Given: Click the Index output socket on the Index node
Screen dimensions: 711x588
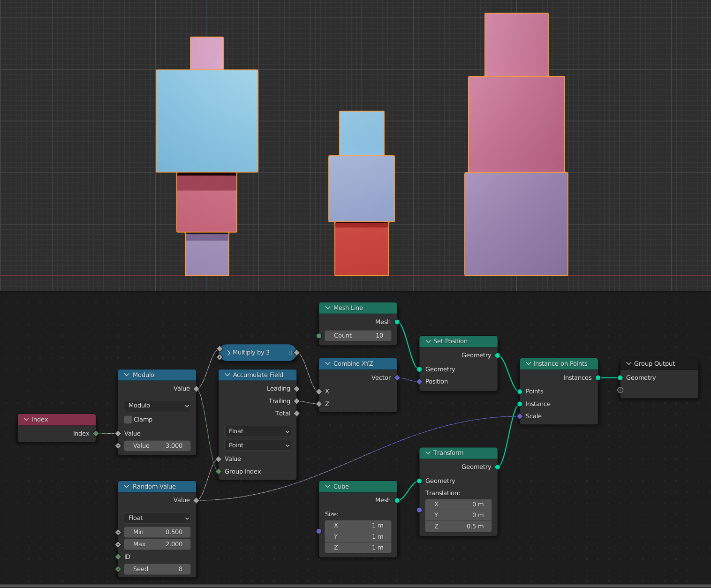Looking at the screenshot, I should 95,433.
